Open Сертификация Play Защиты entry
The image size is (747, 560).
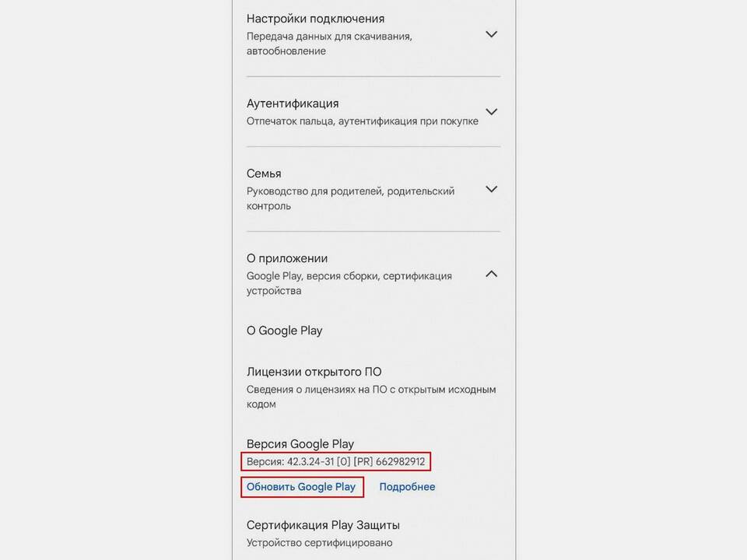point(323,525)
